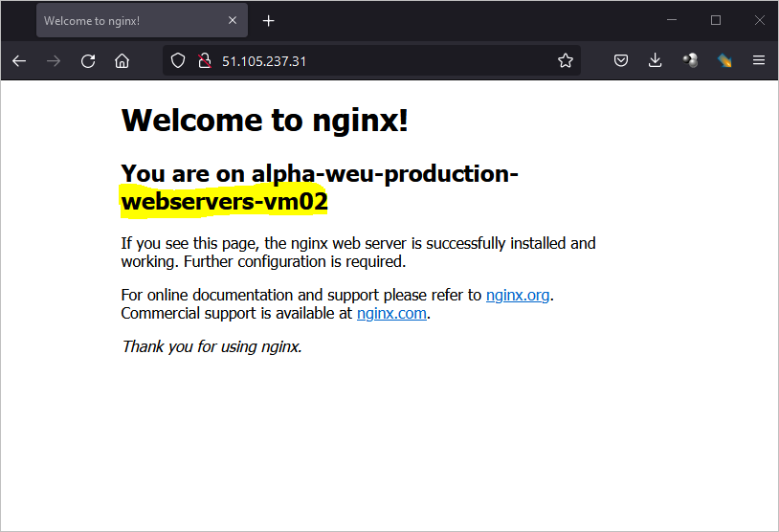Open a new tab
779x532 pixels.
pyautogui.click(x=268, y=21)
